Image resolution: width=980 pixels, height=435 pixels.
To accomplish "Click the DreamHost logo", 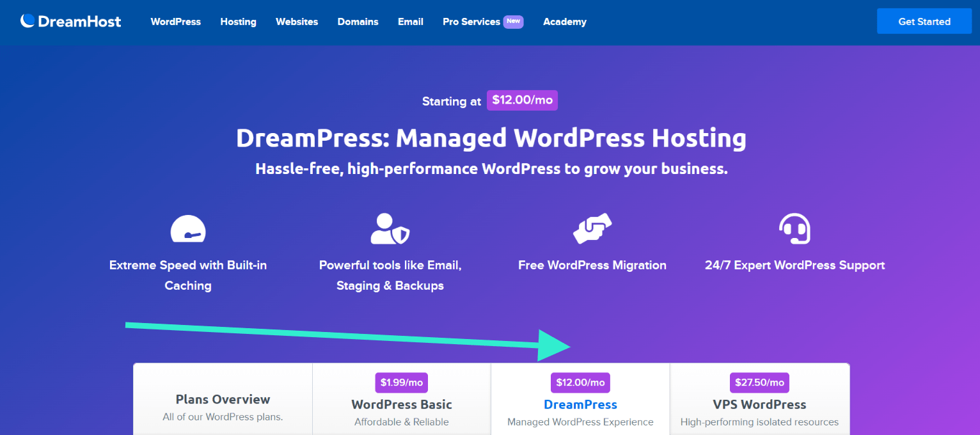I will pos(70,22).
